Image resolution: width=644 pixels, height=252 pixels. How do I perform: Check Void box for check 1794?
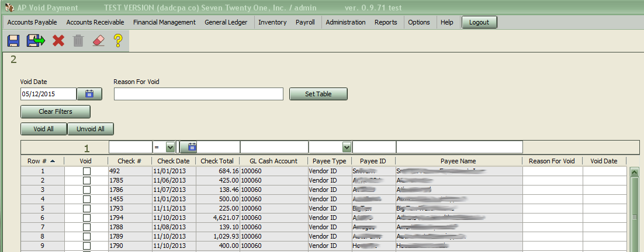click(x=86, y=217)
